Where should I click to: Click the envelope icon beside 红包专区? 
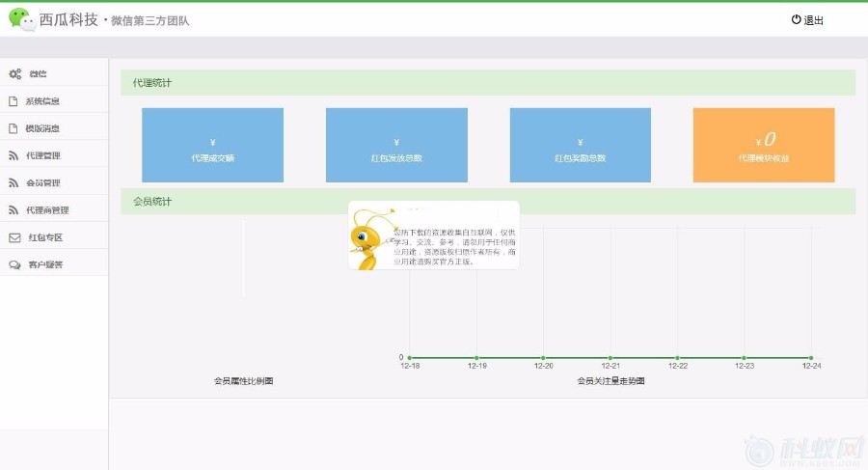pos(14,237)
